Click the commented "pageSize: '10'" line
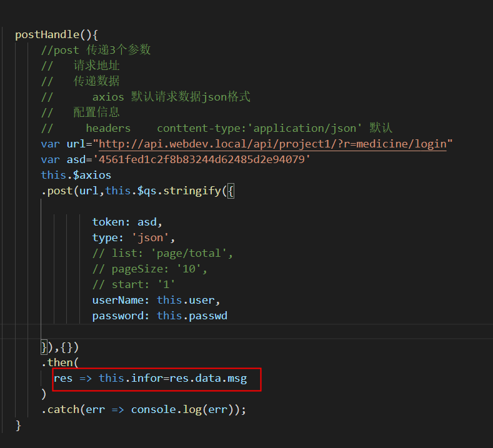The image size is (493, 448). [150, 269]
